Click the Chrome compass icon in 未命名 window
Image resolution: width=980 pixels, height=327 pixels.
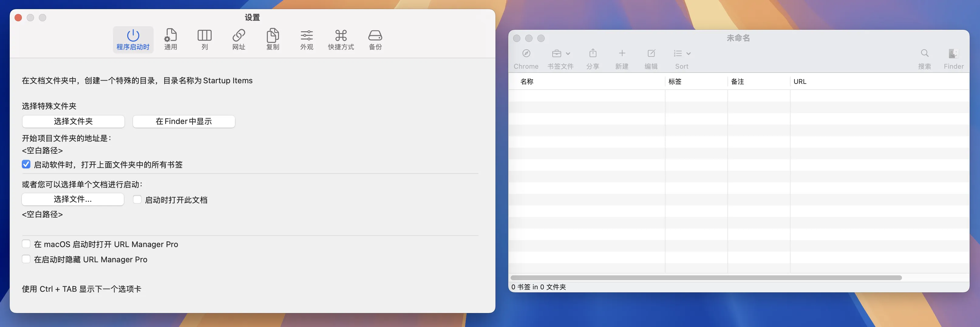[526, 53]
